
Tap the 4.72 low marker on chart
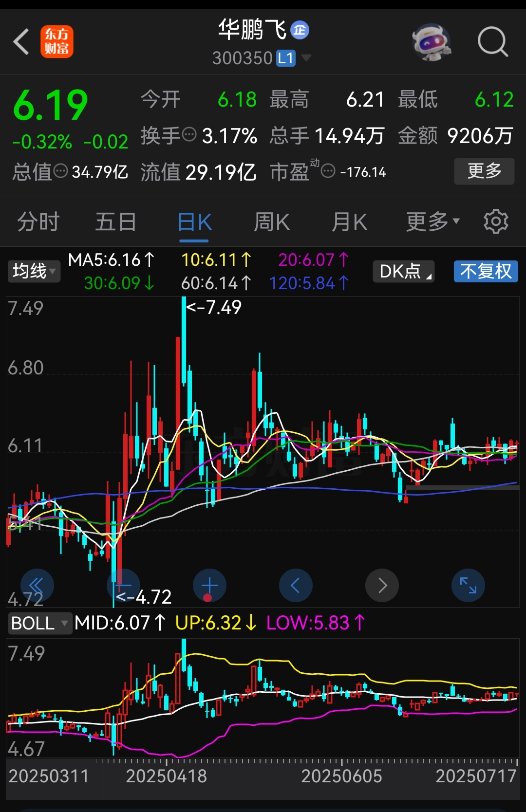144,597
